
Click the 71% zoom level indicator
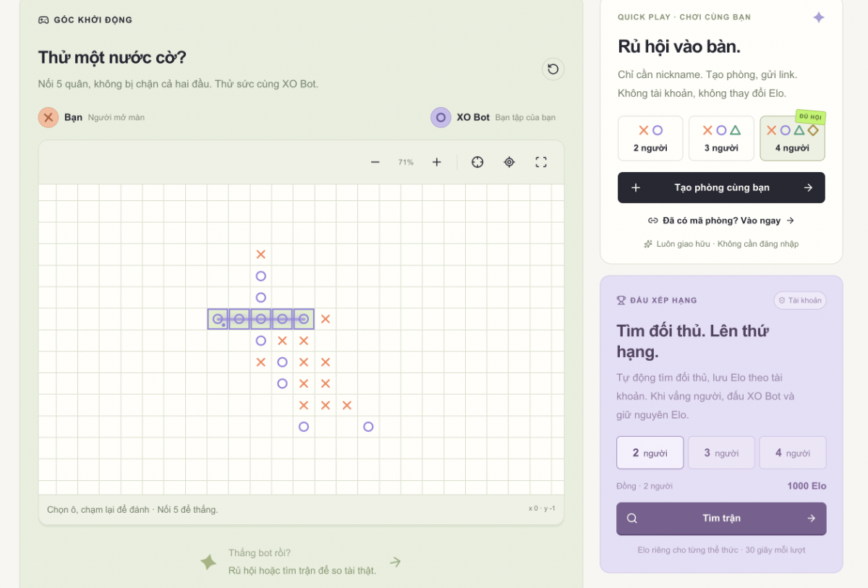click(x=406, y=162)
